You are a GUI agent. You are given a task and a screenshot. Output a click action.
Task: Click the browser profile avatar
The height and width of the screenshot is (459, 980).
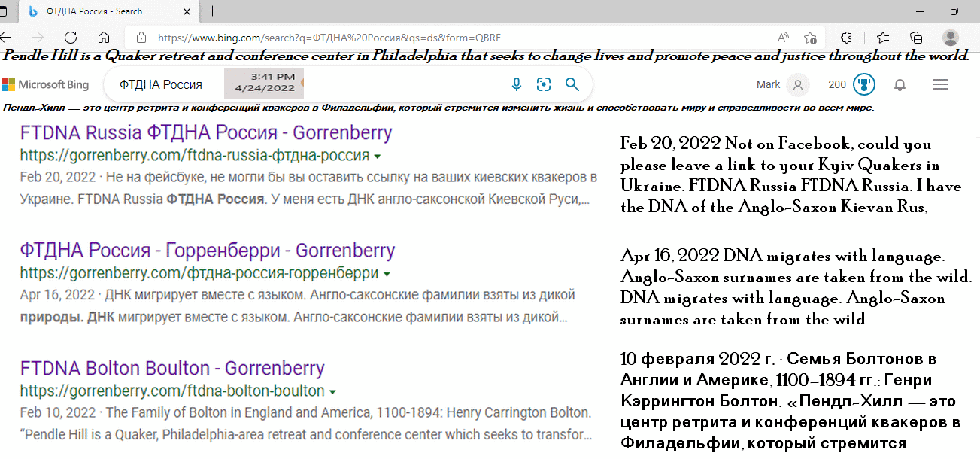click(x=951, y=38)
